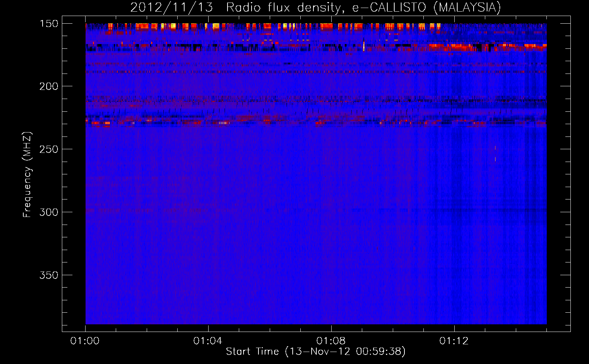This screenshot has height=364, width=589.
Task: Click the 300 frequency tick label
Action: pyautogui.click(x=49, y=212)
